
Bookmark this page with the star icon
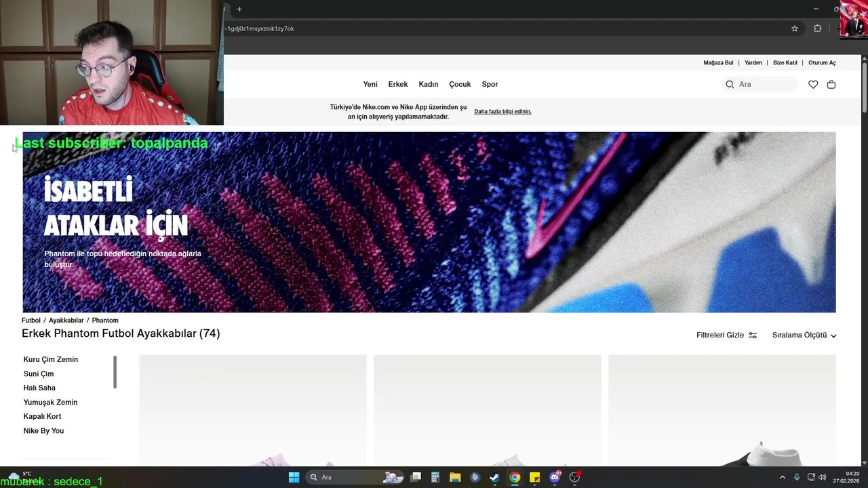point(795,28)
